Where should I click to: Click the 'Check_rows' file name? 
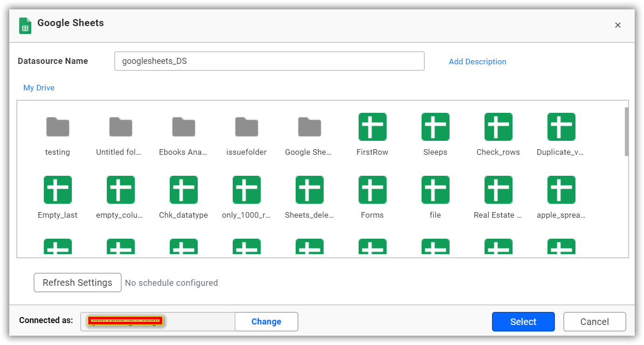click(499, 152)
